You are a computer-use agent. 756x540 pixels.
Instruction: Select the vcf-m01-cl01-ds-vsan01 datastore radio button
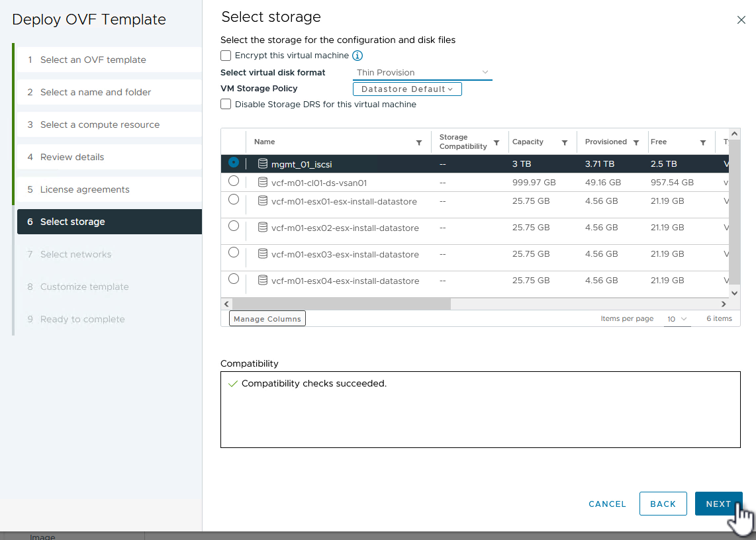click(x=233, y=181)
